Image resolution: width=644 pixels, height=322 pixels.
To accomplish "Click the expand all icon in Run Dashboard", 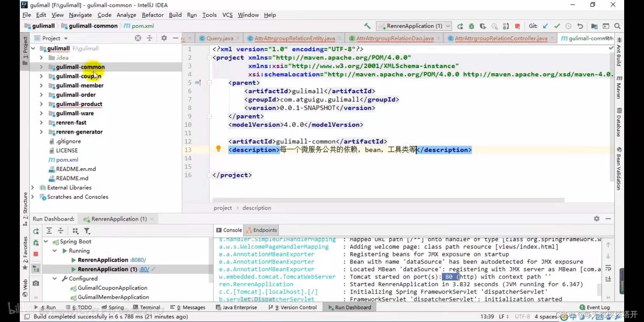I will pos(49,231).
